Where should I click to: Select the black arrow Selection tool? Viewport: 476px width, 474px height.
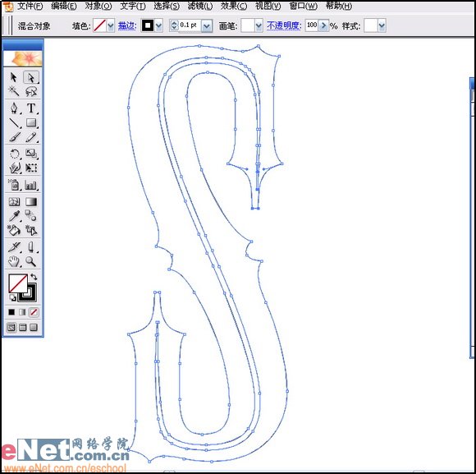(x=14, y=77)
